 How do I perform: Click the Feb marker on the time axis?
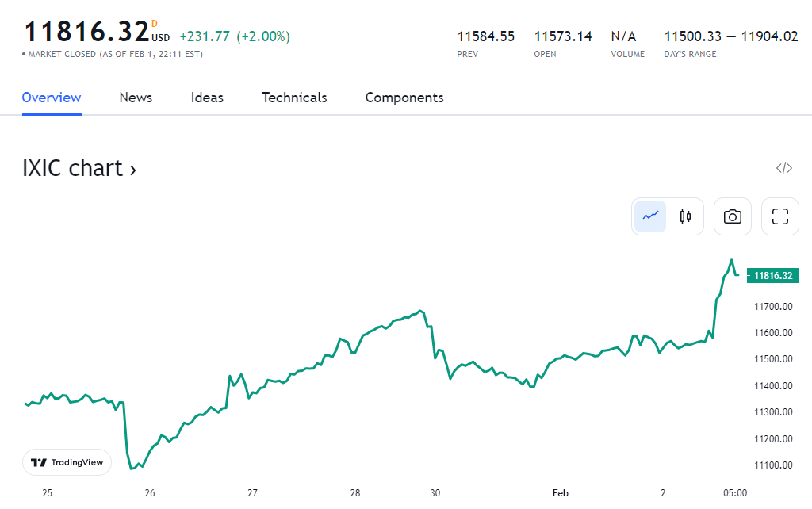tap(560, 493)
